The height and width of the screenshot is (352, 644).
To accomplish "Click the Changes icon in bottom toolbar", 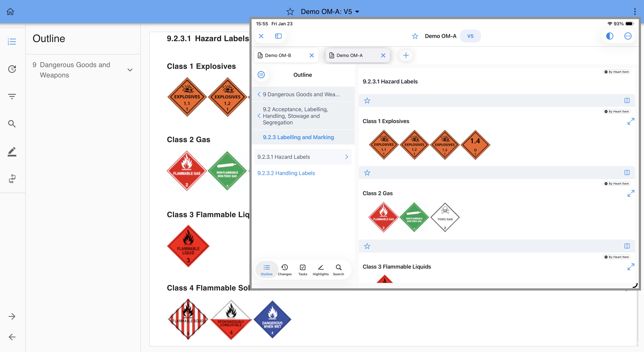I will point(284,270).
